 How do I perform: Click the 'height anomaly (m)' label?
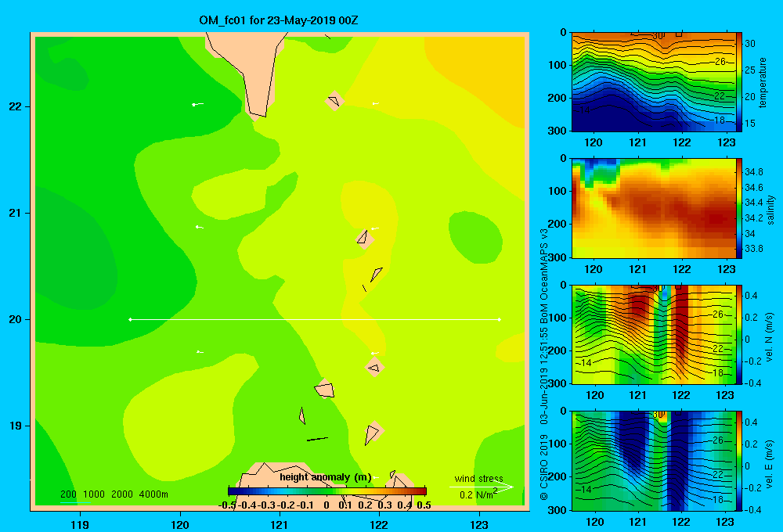[325, 477]
